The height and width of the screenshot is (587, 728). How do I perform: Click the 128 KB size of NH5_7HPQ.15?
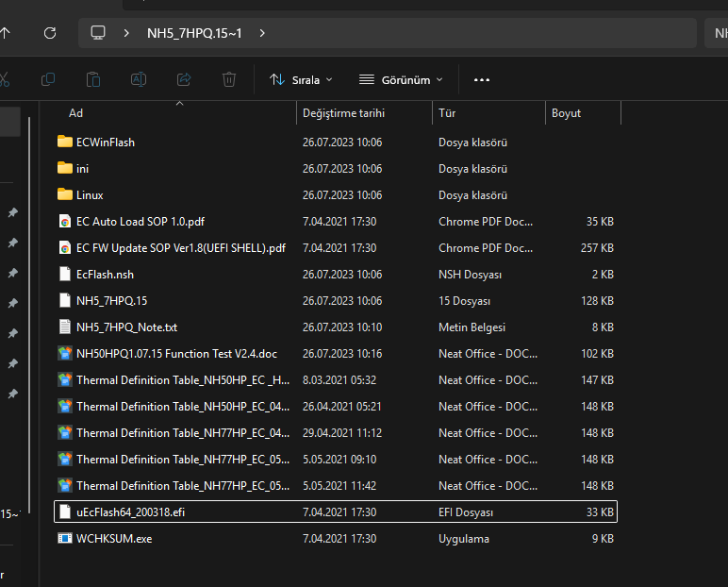coord(597,301)
